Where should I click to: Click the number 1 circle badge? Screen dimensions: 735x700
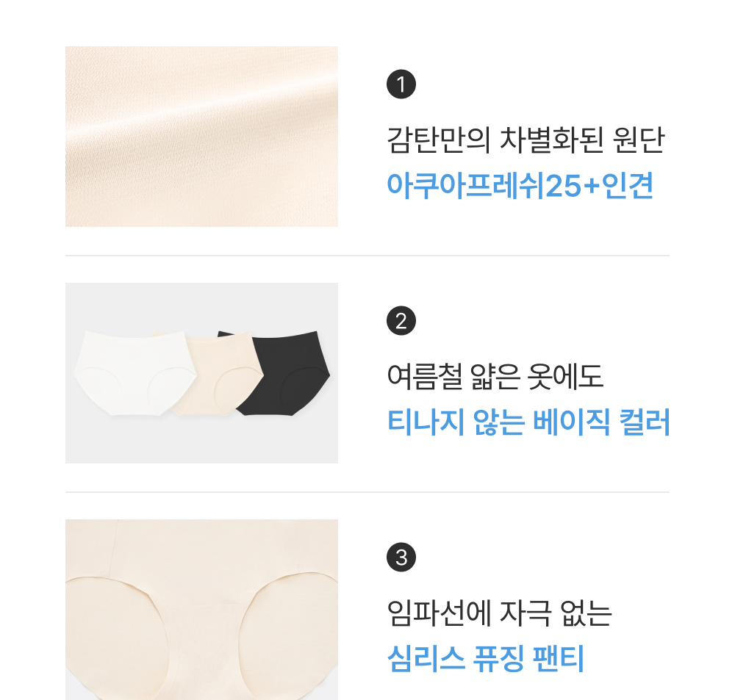click(401, 84)
